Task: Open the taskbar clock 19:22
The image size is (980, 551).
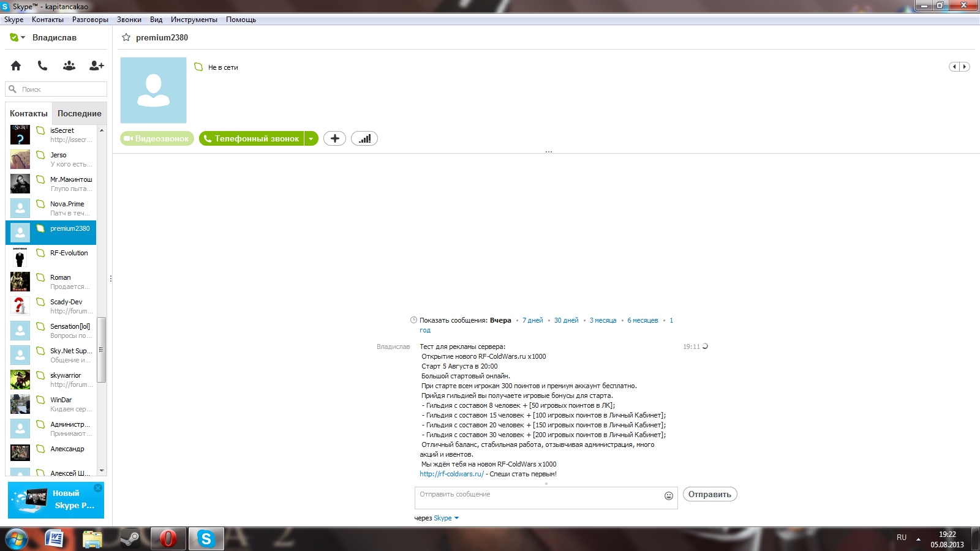Action: (x=947, y=539)
